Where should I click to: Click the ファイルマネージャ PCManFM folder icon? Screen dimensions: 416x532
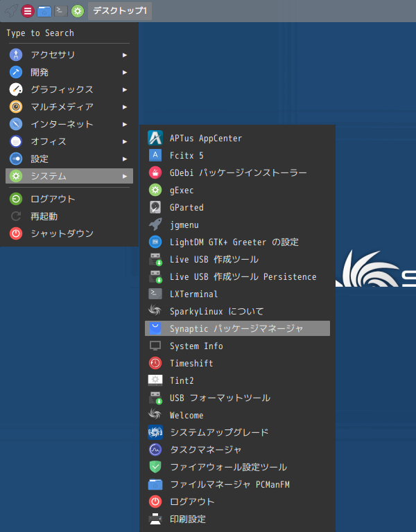pos(155,484)
